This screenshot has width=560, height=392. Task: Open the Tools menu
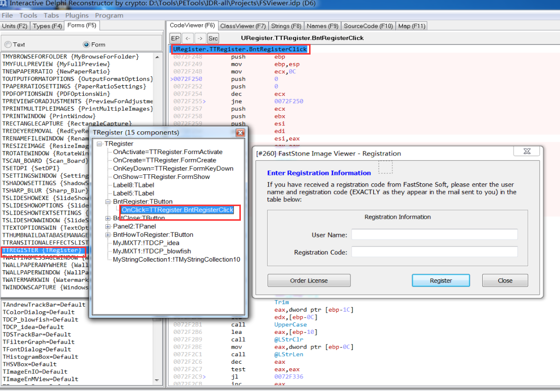coord(28,15)
